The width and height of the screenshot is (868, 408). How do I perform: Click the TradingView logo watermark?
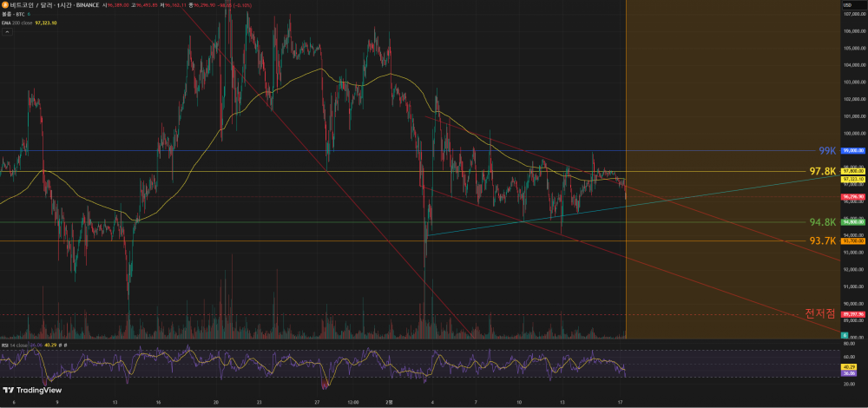click(29, 390)
